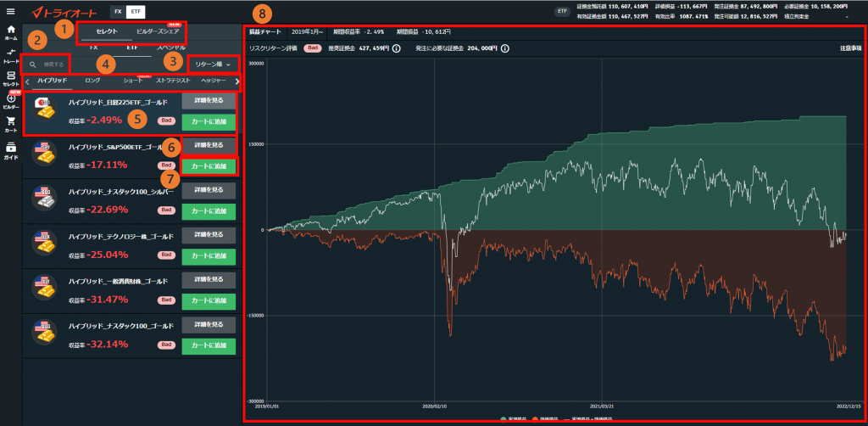View details for 一般消費財株_ゴールド
This screenshot has height=426, width=868.
click(209, 280)
